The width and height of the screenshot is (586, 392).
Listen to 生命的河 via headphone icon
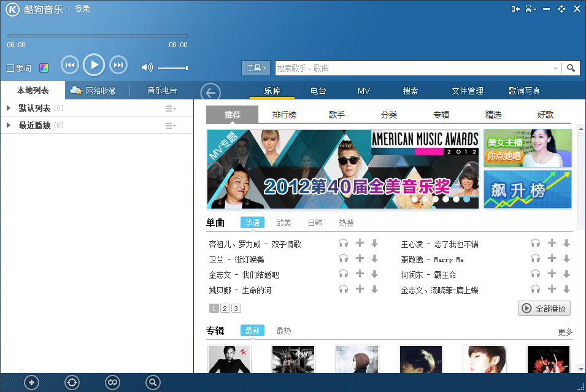pyautogui.click(x=343, y=289)
